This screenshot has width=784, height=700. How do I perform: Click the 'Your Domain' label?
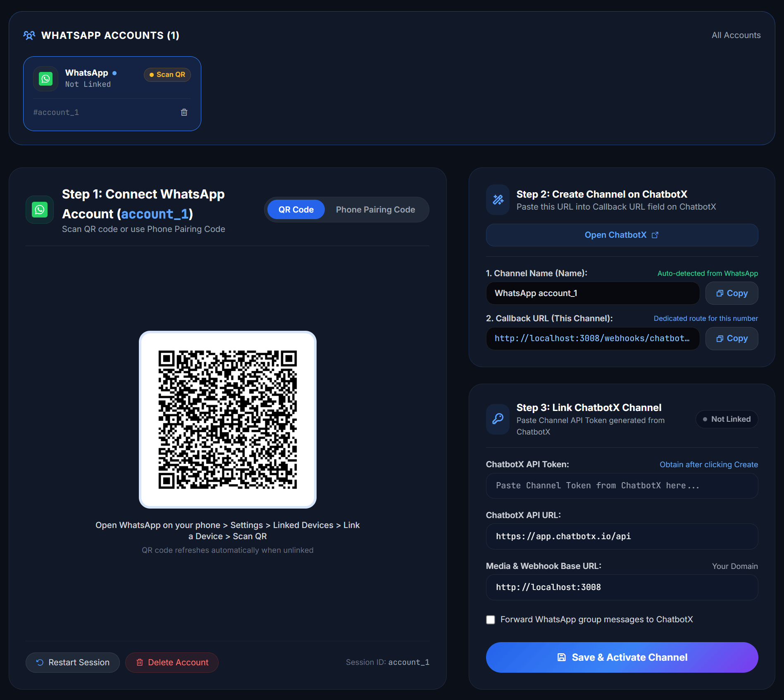(735, 566)
